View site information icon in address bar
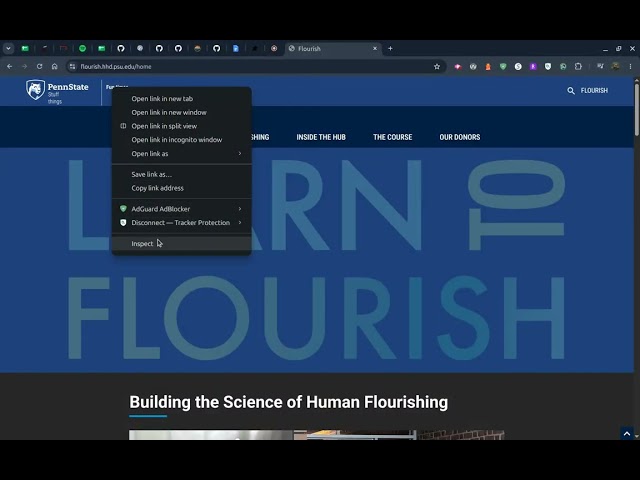Screen dimensions: 640x480 [72, 67]
